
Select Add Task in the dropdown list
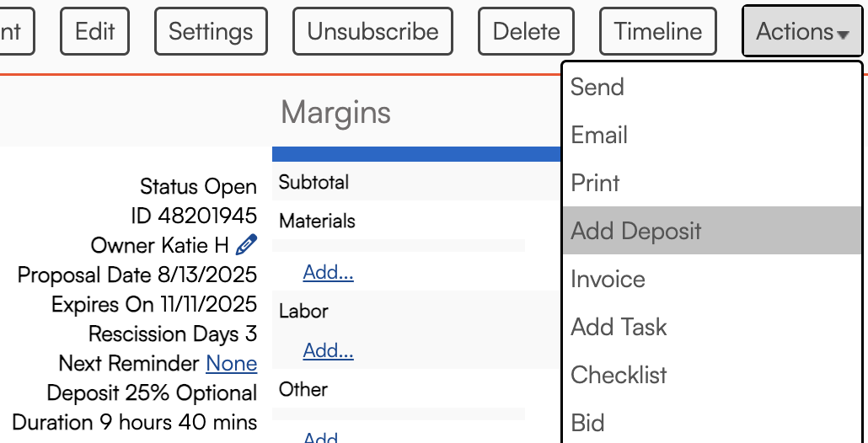pyautogui.click(x=619, y=327)
